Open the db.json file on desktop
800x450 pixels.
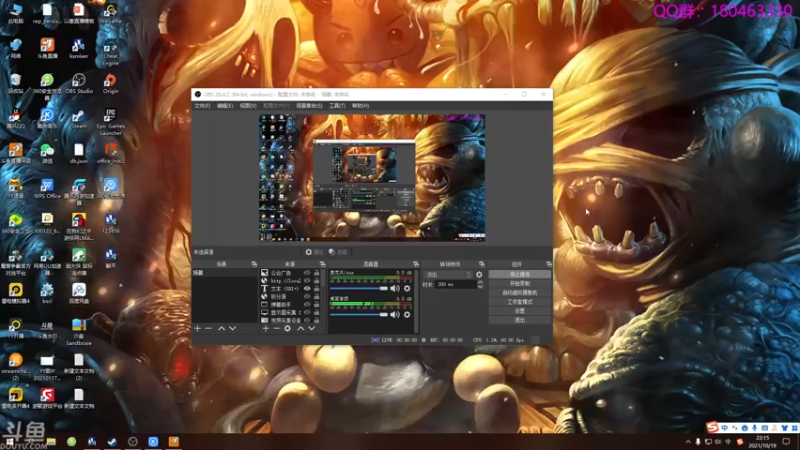(x=79, y=154)
